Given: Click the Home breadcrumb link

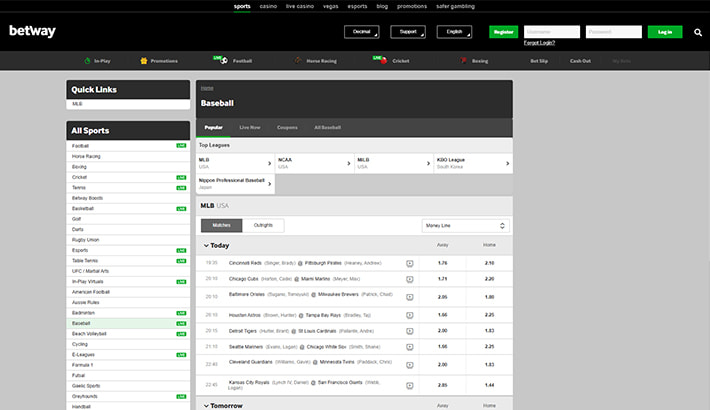Looking at the screenshot, I should point(207,88).
